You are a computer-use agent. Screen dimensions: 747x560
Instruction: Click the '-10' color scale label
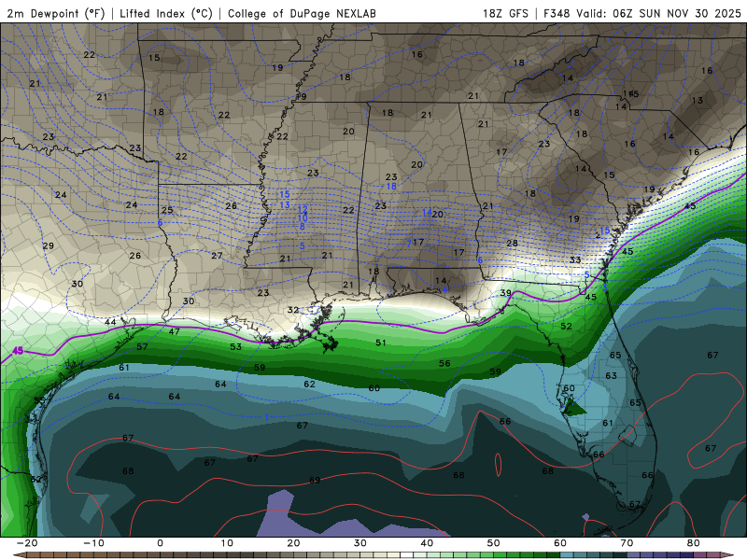(93, 543)
